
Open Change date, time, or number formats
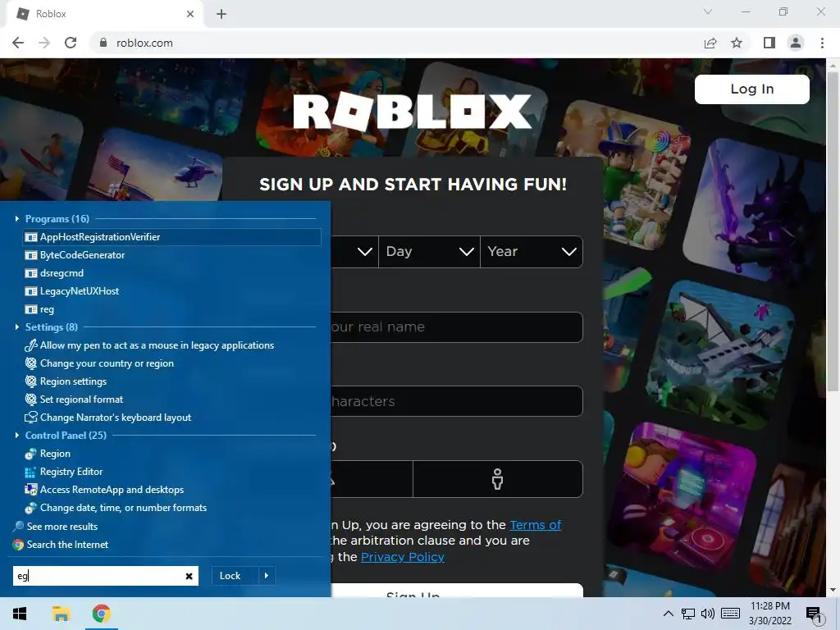coord(172,507)
